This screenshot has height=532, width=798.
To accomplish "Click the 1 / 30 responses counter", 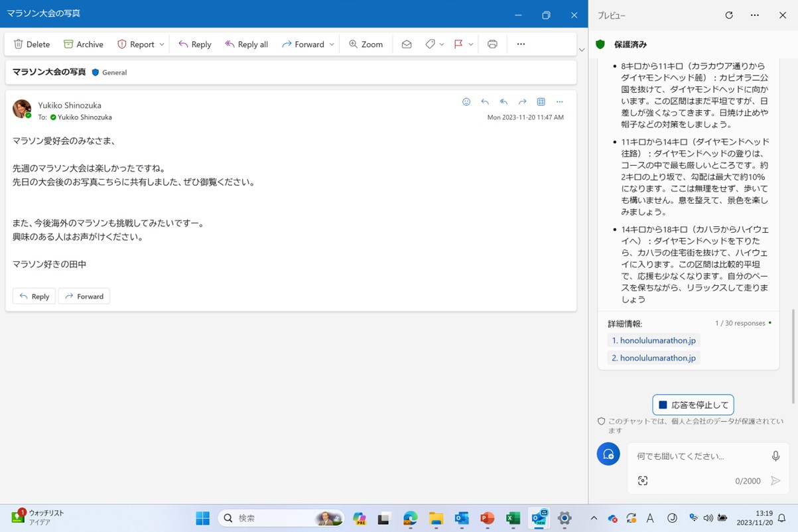I will pos(740,324).
